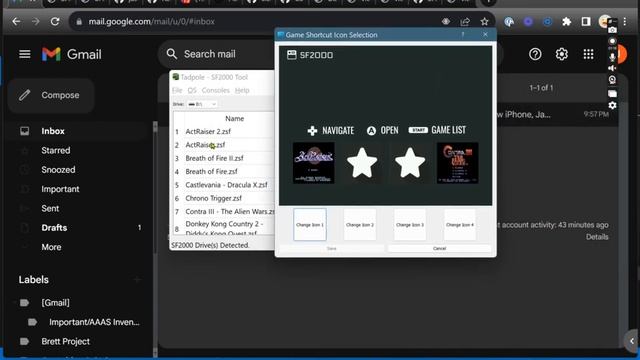The height and width of the screenshot is (360, 640).
Task: Click the pencil Compose button
Action: 51,95
